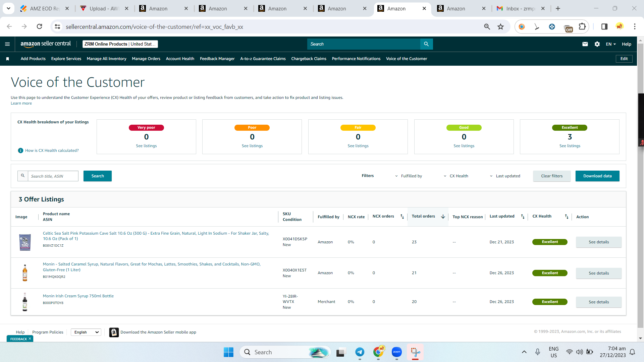The width and height of the screenshot is (644, 362).
Task: Open the Monin Irish Cream Syrup product link
Action: click(78, 296)
